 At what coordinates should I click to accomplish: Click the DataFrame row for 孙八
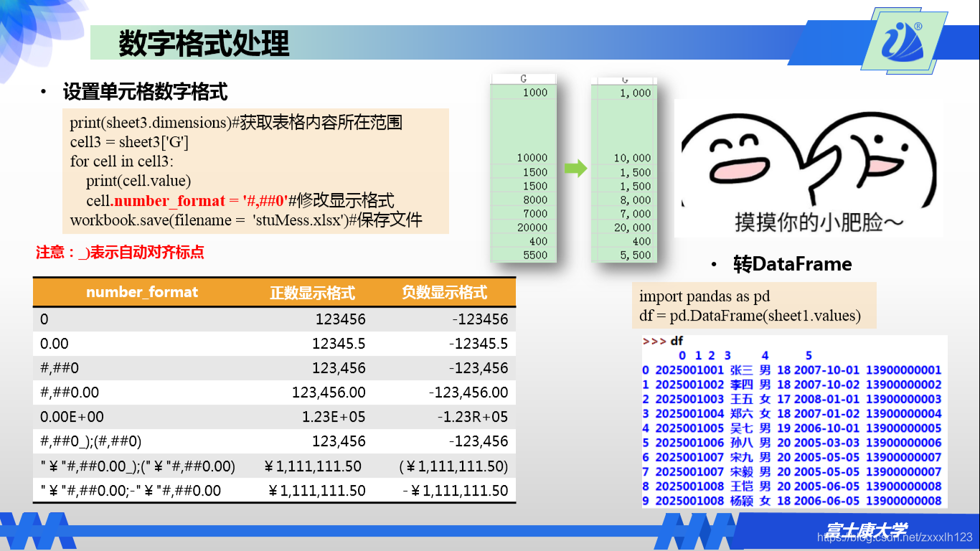coord(791,443)
